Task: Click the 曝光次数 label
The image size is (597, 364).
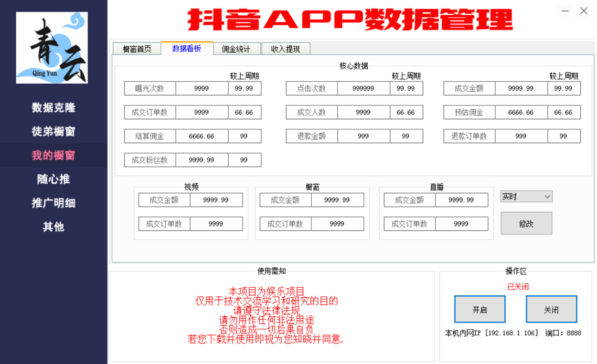Action: click(x=149, y=88)
